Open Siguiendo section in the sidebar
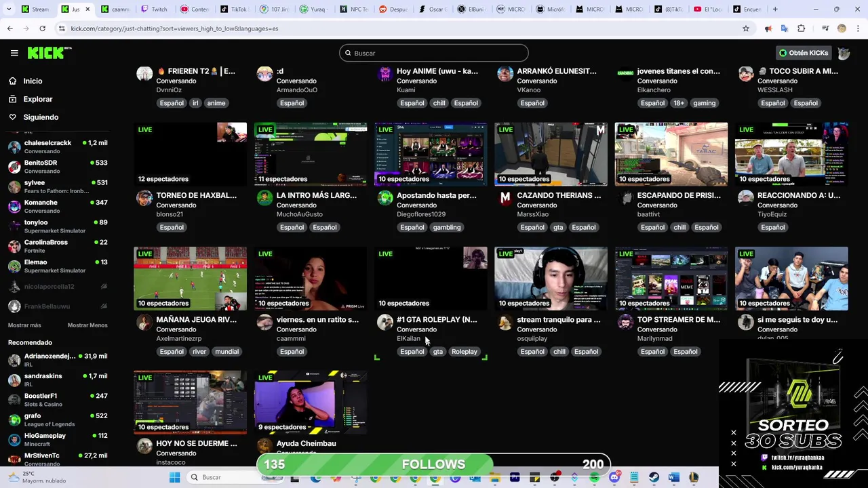Image resolution: width=868 pixels, height=488 pixels. coord(41,117)
